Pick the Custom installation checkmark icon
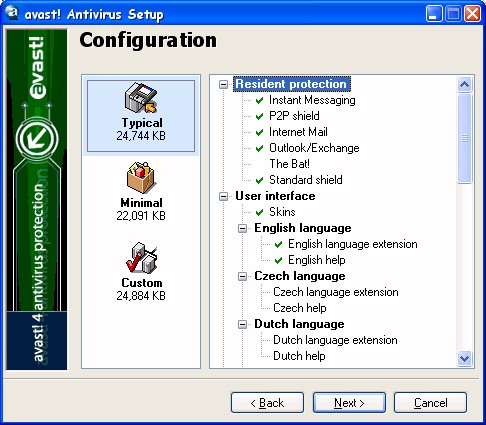The image size is (486, 425). [x=141, y=258]
